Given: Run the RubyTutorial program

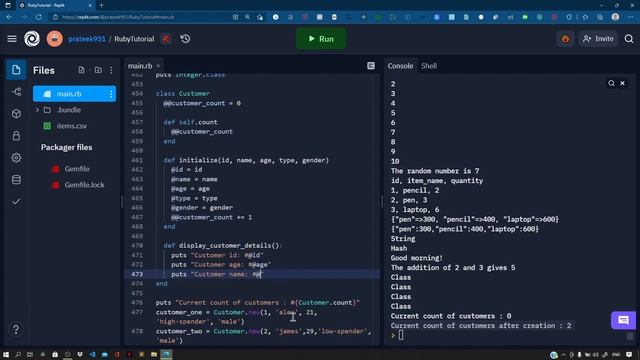Looking at the screenshot, I should tap(321, 39).
